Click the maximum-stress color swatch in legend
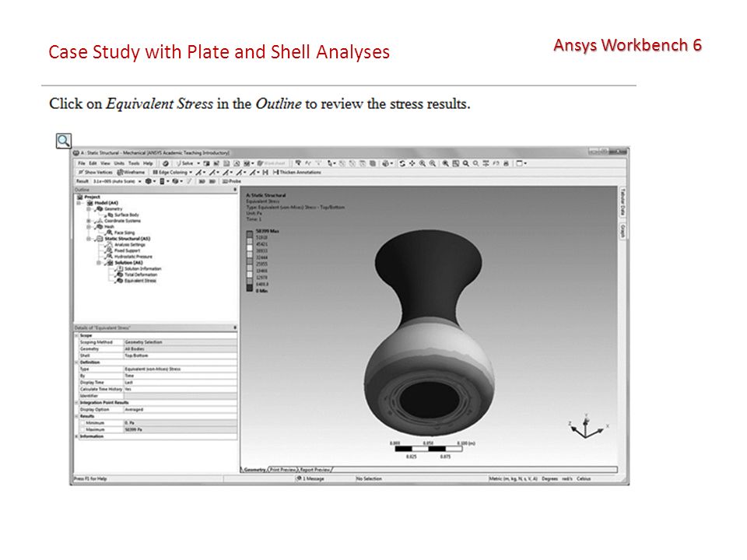747x560 pixels. coord(250,234)
